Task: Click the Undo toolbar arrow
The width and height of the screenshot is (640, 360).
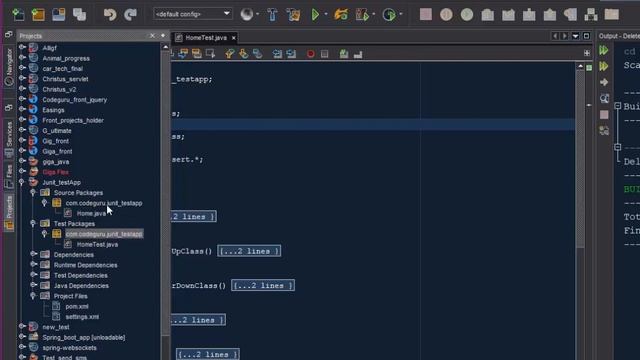Action: (109, 15)
